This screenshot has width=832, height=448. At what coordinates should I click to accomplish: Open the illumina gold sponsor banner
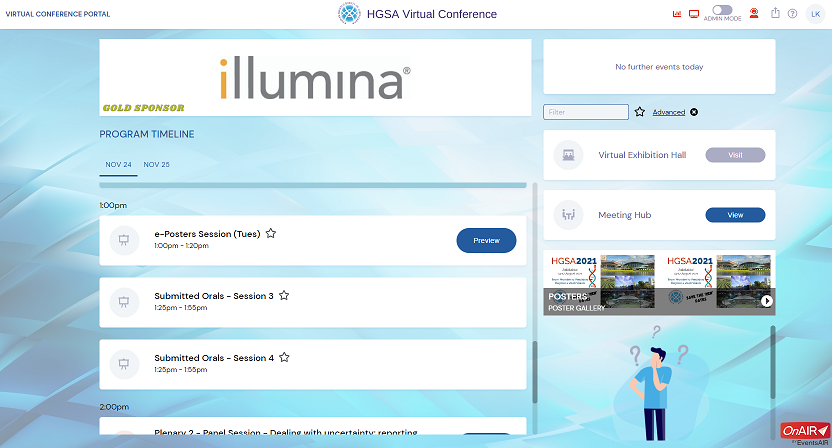pyautogui.click(x=315, y=77)
